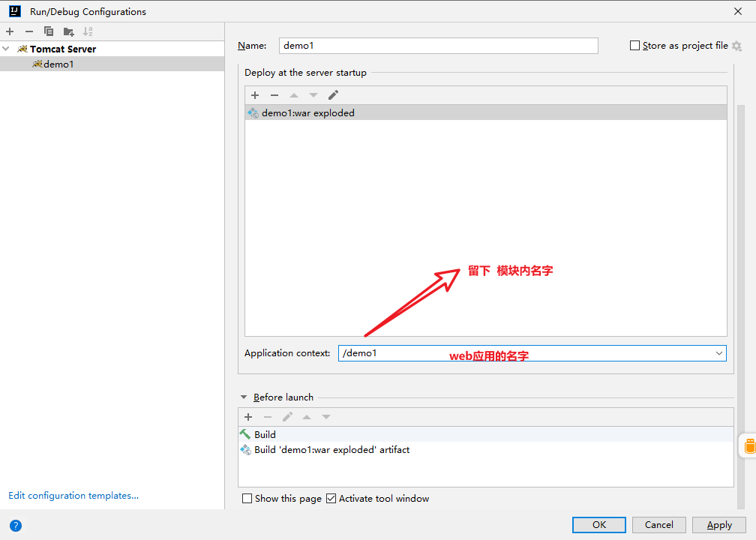756x540 pixels.
Task: Remove selected configuration with minus icon
Action: 29,31
